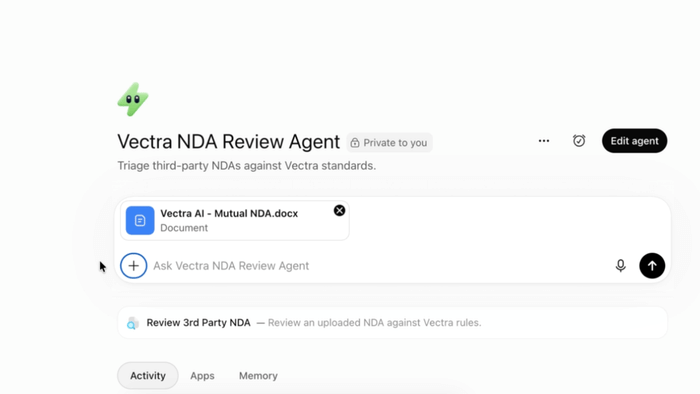Image resolution: width=700 pixels, height=394 pixels.
Task: Click the Edit agent button
Action: click(634, 141)
